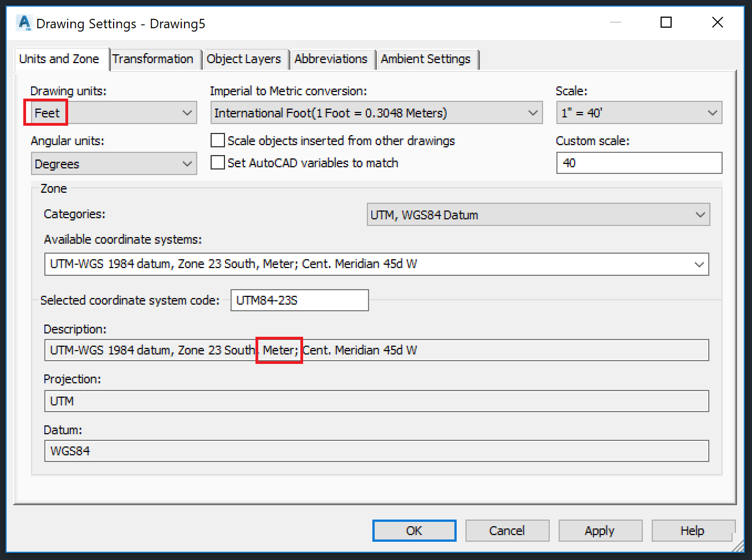Confirm settings with the OK button
This screenshot has height=560, width=752.
point(415,531)
